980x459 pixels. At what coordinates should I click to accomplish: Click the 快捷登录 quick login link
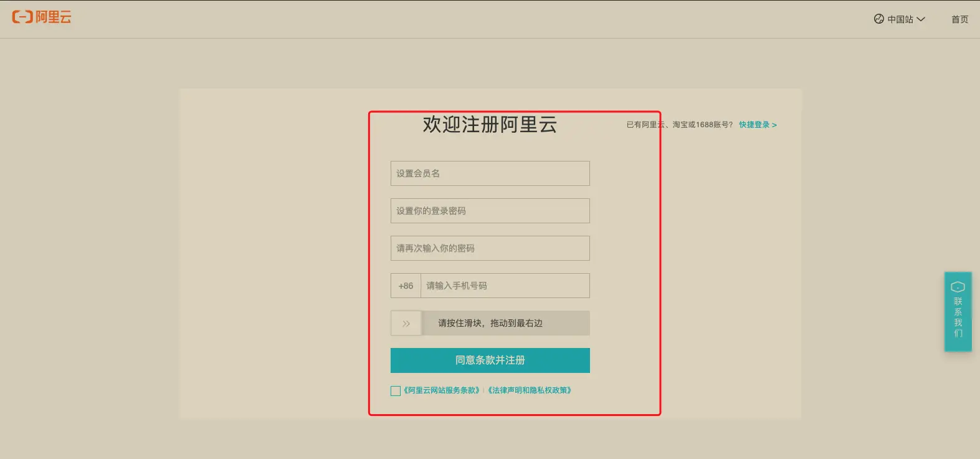point(758,125)
